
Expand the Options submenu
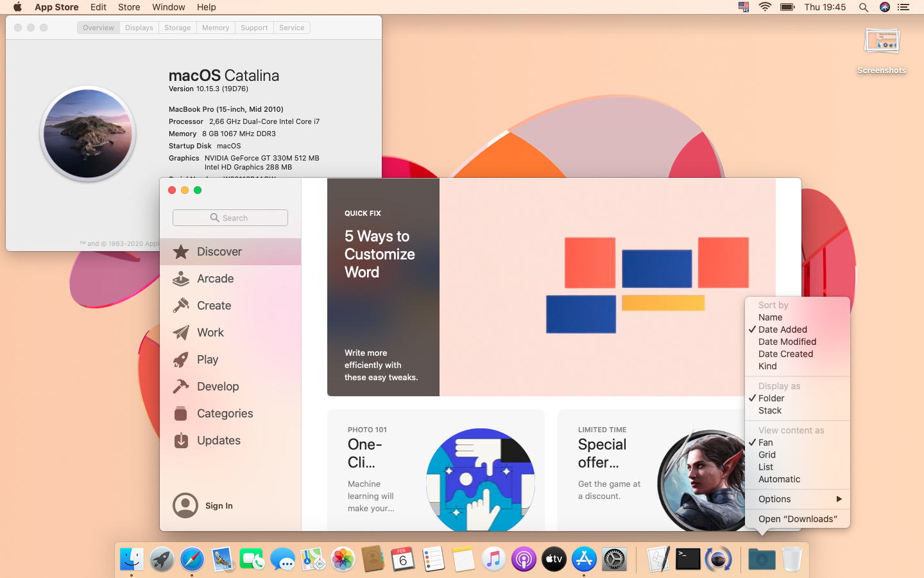[x=798, y=499]
